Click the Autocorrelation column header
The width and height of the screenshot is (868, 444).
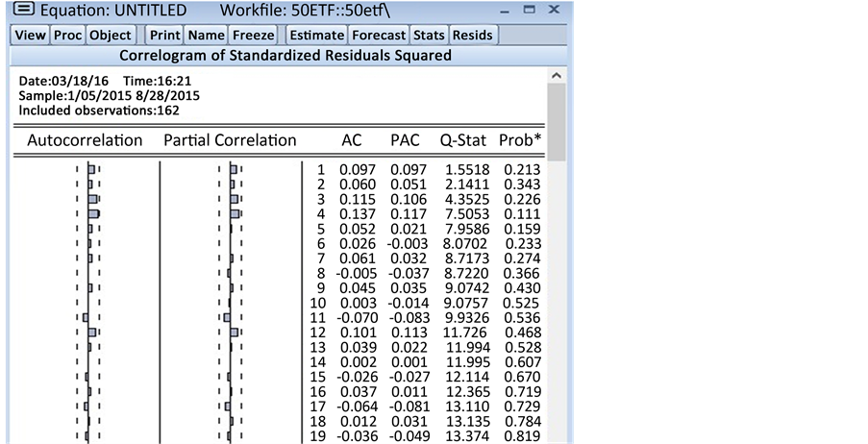coord(85,140)
